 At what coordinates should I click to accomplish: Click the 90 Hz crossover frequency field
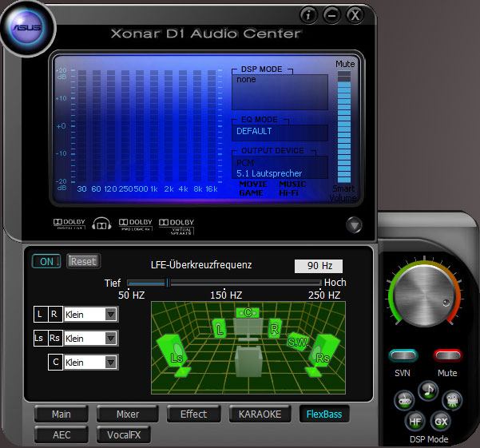(319, 266)
